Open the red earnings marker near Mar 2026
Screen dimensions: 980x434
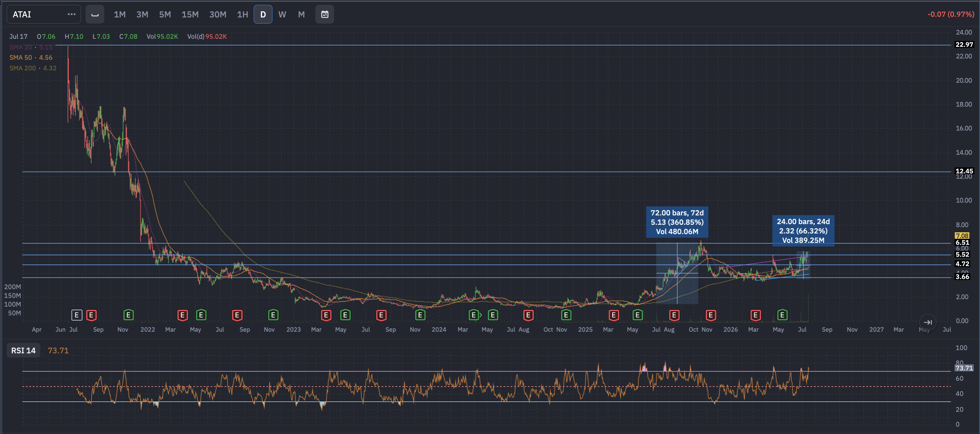[x=756, y=315]
